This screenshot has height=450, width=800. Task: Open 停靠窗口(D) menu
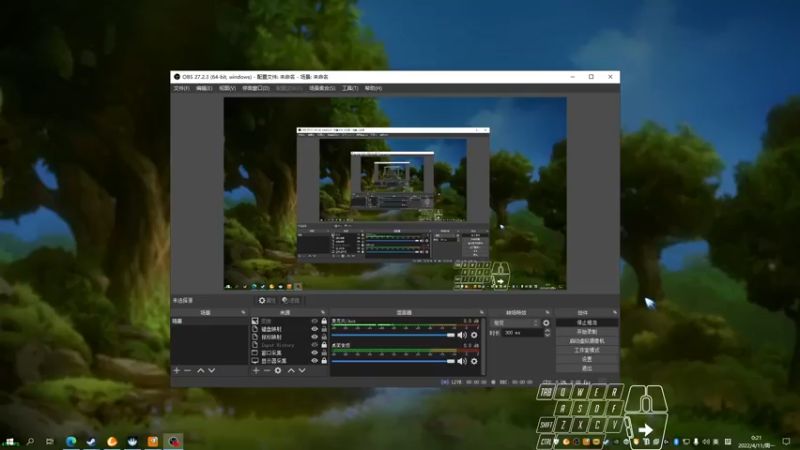coord(256,88)
